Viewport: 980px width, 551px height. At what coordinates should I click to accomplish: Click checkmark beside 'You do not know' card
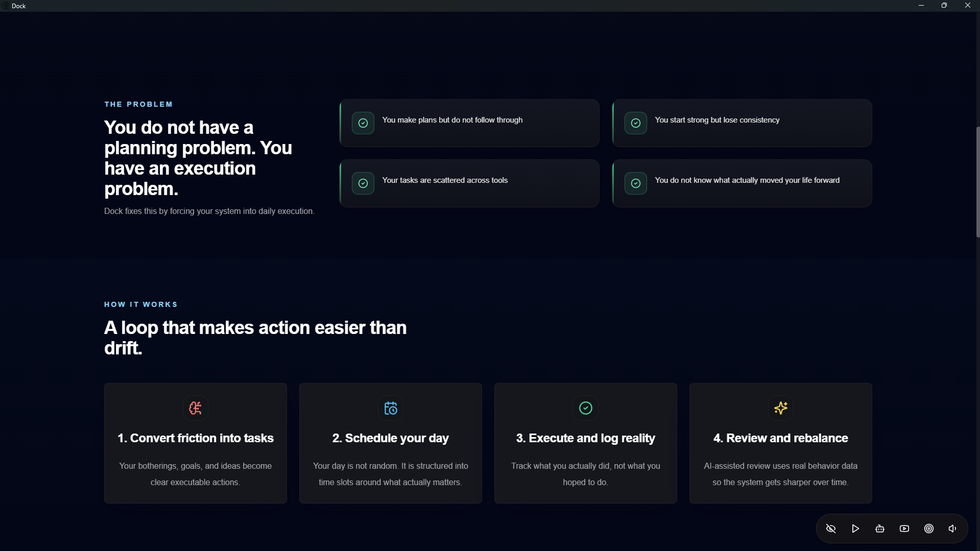coord(636,183)
